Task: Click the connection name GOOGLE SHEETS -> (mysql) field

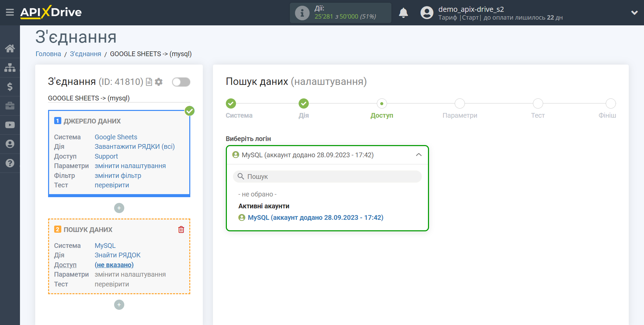Action: 119,98
